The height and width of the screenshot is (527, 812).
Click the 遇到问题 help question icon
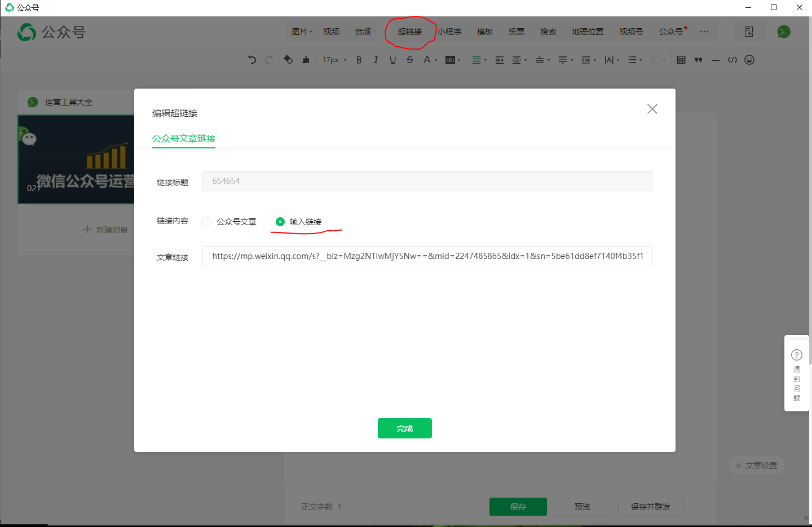click(797, 355)
